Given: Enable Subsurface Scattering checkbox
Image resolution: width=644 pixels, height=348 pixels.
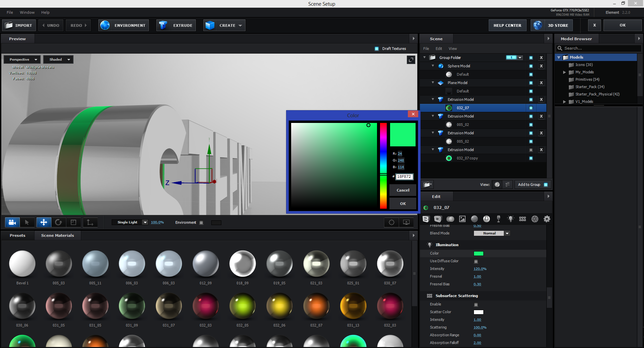Looking at the screenshot, I should point(476,304).
